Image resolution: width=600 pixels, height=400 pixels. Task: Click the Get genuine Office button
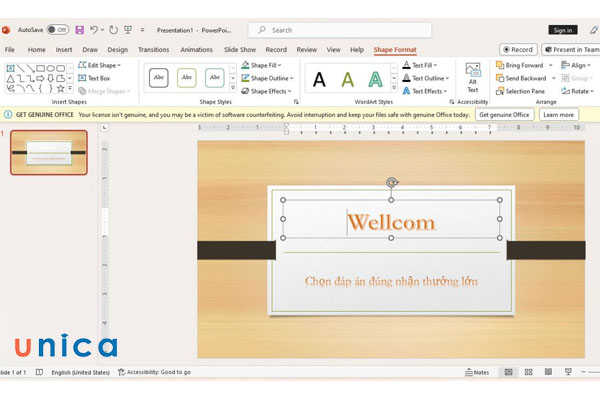tap(504, 115)
